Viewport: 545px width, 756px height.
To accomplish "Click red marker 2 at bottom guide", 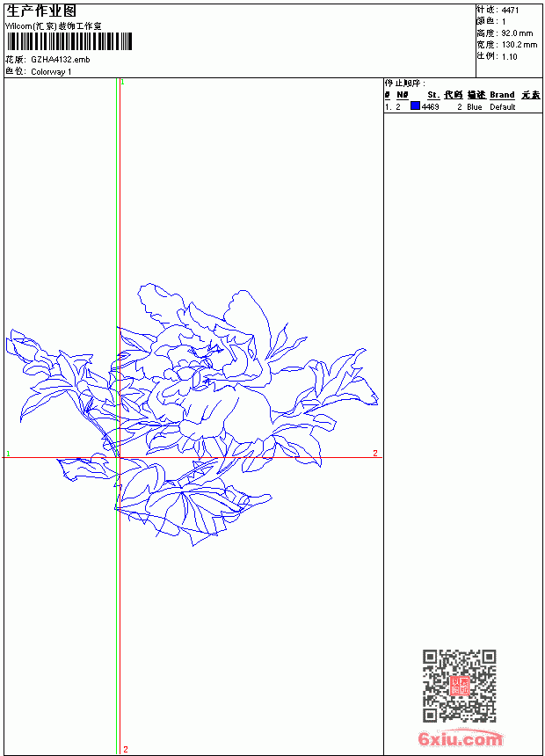I will [x=126, y=749].
